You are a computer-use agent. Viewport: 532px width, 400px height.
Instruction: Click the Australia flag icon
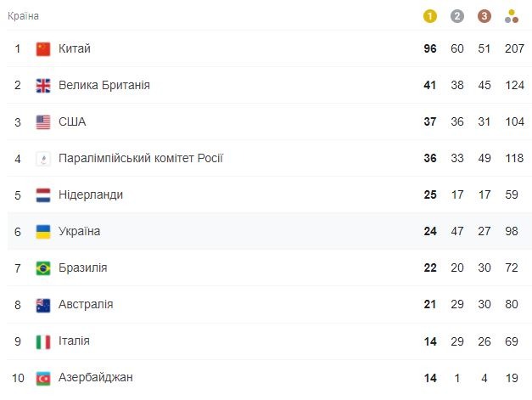click(x=43, y=305)
